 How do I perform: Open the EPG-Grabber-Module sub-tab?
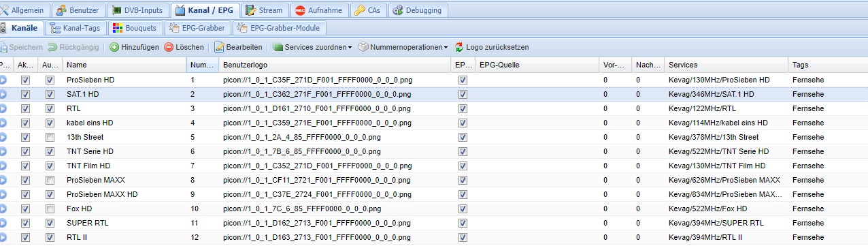[x=280, y=28]
